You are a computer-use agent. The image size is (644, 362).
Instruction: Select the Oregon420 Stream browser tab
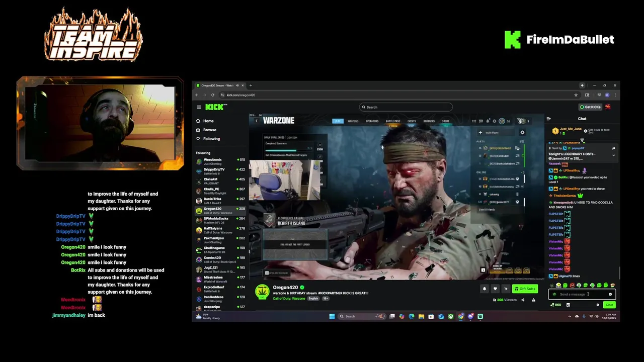point(220,85)
